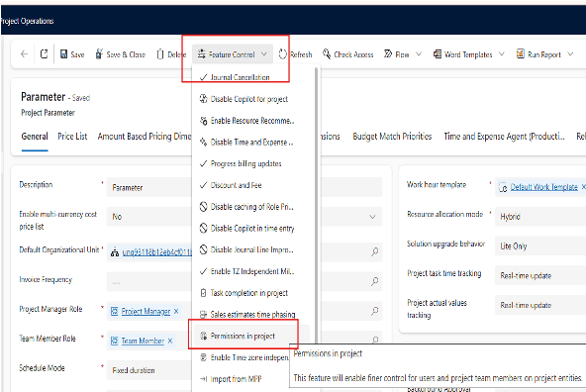Screen dimensions: 586x392
Task: Remove the Team Member role value
Action: coord(170,341)
